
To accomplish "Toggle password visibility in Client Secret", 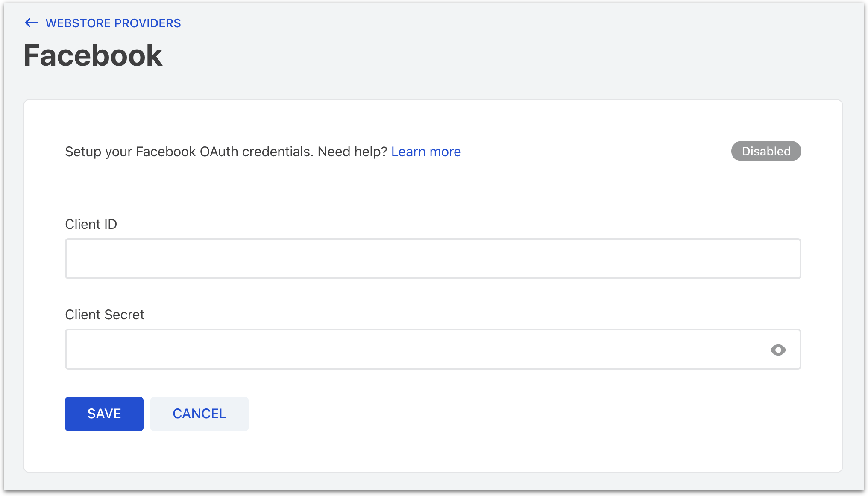I will click(x=778, y=350).
